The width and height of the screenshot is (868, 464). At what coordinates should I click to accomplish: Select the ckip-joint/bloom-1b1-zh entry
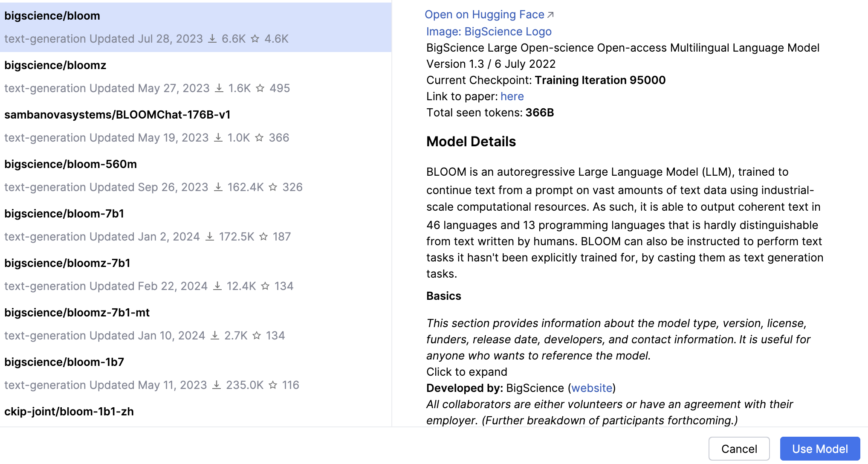coord(69,412)
